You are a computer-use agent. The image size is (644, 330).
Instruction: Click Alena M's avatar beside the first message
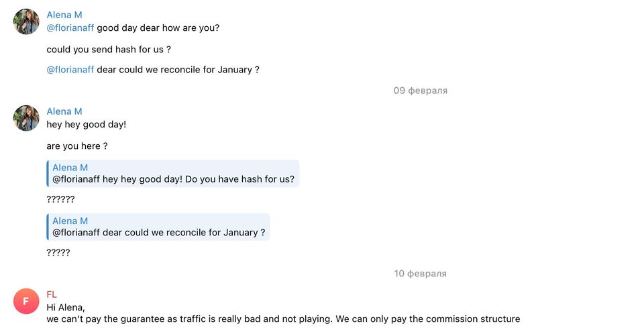pyautogui.click(x=27, y=21)
